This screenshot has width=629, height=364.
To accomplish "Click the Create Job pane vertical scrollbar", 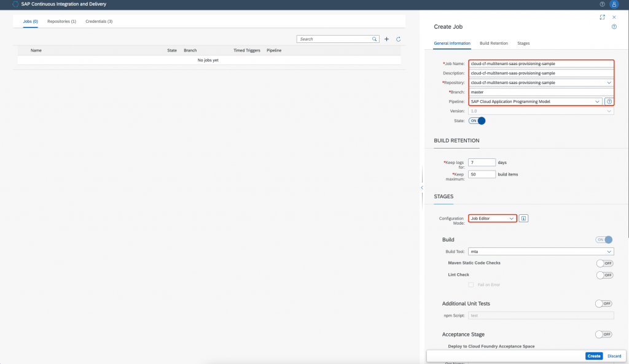I will click(x=627, y=124).
